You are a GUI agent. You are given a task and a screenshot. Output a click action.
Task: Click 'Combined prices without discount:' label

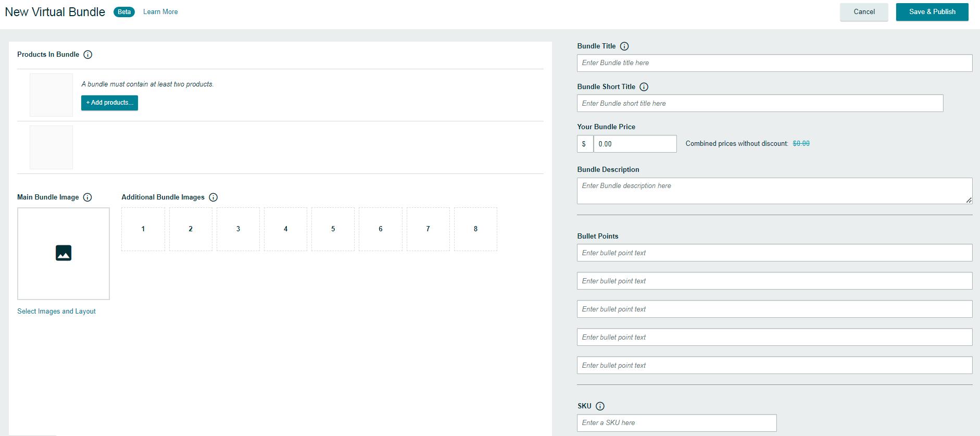pyautogui.click(x=737, y=144)
